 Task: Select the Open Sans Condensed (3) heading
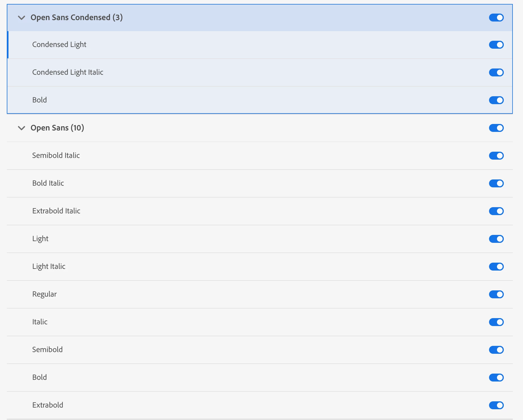click(77, 18)
